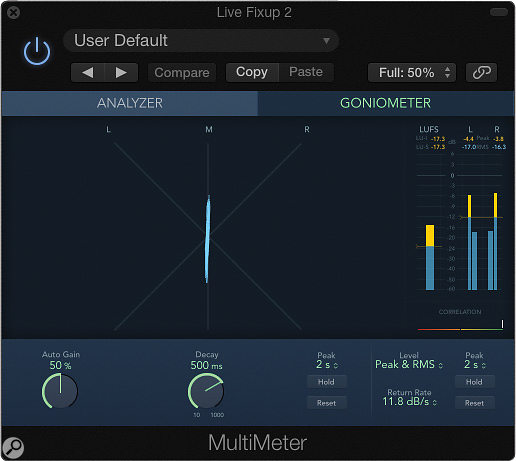Viewport: 516px width, 461px height.
Task: Reset the goniometer peak with Reset
Action: [326, 403]
